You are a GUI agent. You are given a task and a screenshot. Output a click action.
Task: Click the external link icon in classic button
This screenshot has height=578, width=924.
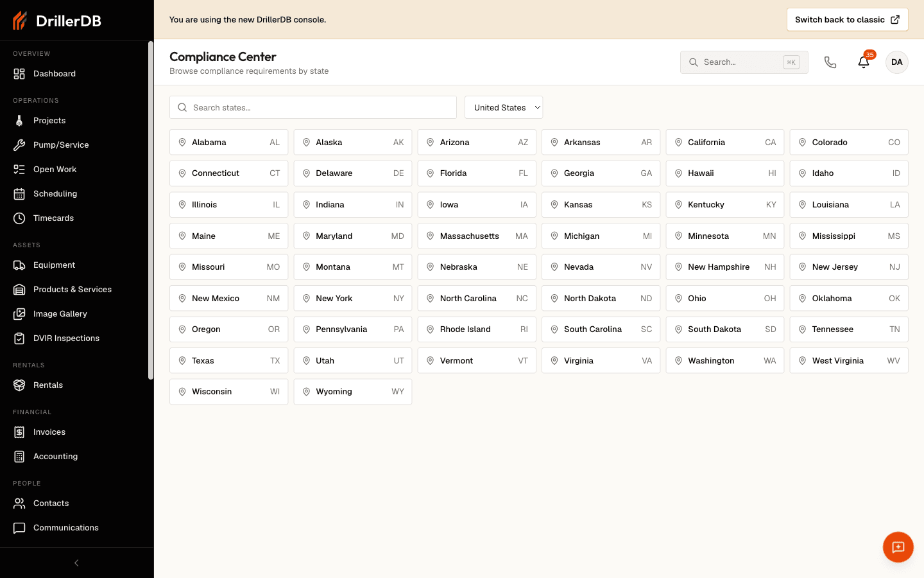[895, 20]
